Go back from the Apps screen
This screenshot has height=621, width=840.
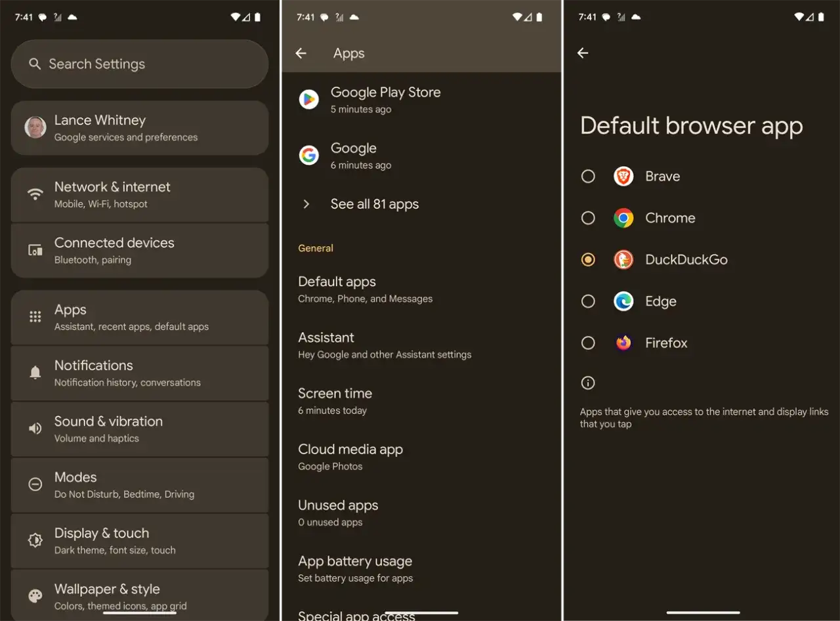(x=301, y=53)
